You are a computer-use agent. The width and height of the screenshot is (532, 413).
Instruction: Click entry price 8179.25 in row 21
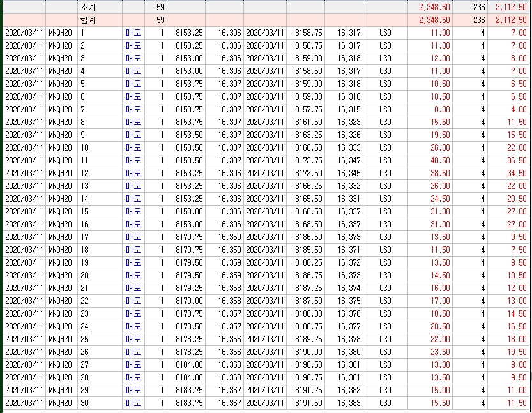(189, 289)
